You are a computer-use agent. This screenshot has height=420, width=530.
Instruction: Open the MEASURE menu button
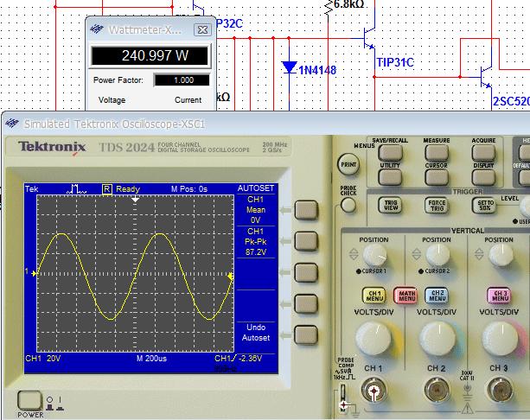(x=437, y=153)
